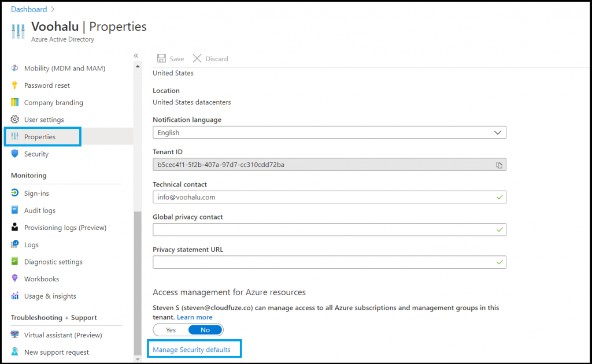Click the Logs icon
The width and height of the screenshot is (592, 364).
[x=14, y=244]
